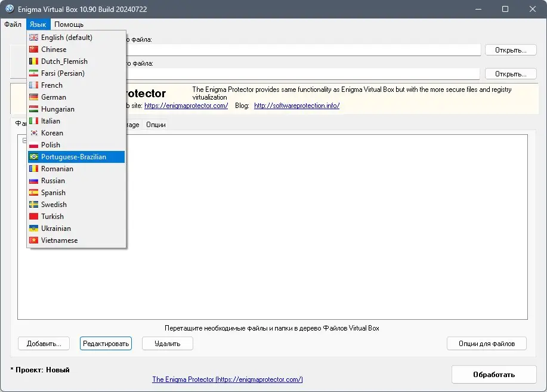Screen dimensions: 547x392
Task: Maximize the Enigma Virtual Box window
Action: pos(505,9)
